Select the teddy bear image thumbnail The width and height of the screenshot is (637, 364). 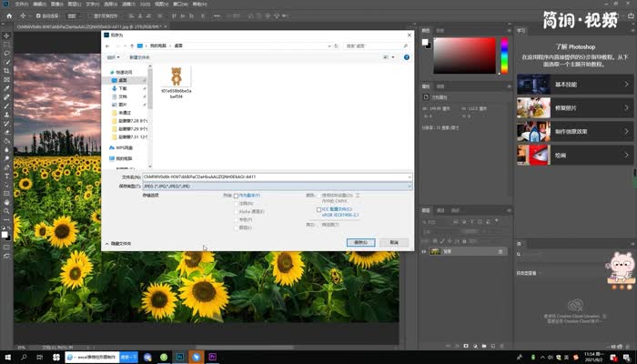(x=177, y=76)
